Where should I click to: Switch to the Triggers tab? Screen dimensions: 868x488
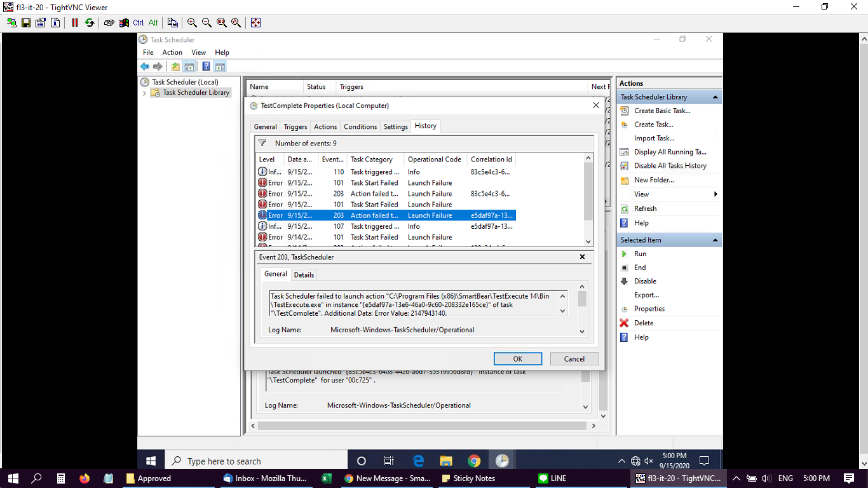[x=295, y=126]
